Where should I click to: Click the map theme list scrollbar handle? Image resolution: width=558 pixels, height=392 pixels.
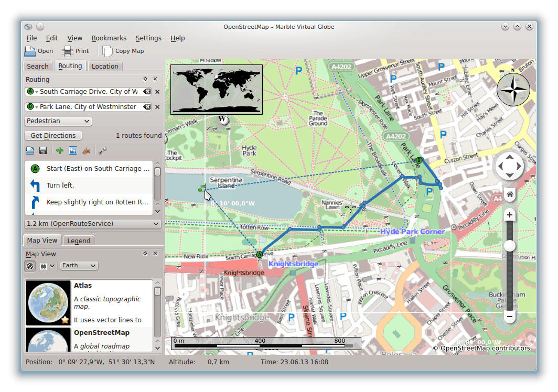[x=158, y=291]
